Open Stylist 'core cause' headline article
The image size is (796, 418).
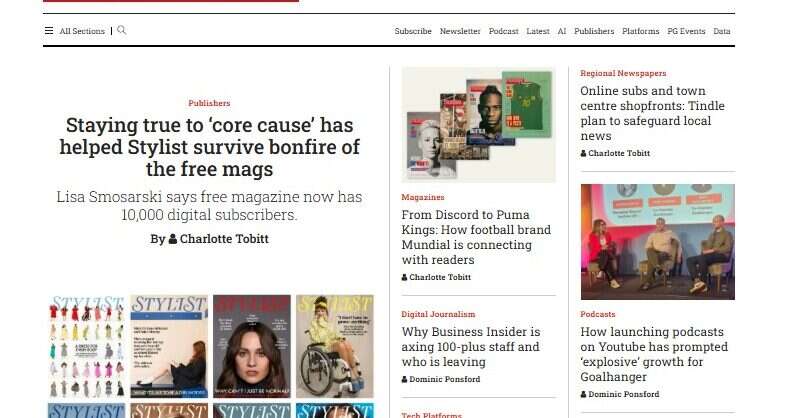(x=209, y=147)
